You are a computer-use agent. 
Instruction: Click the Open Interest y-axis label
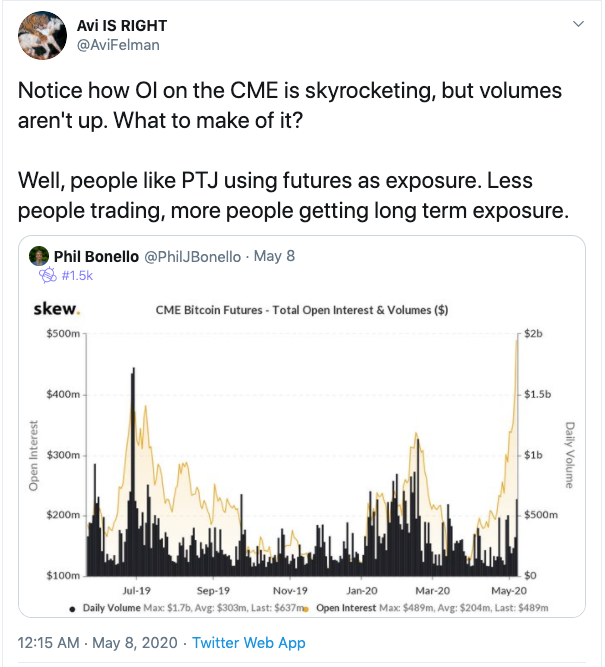(33, 455)
